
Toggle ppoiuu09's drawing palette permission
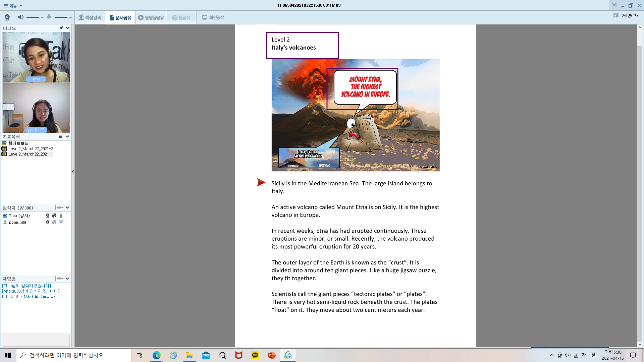pos(54,222)
